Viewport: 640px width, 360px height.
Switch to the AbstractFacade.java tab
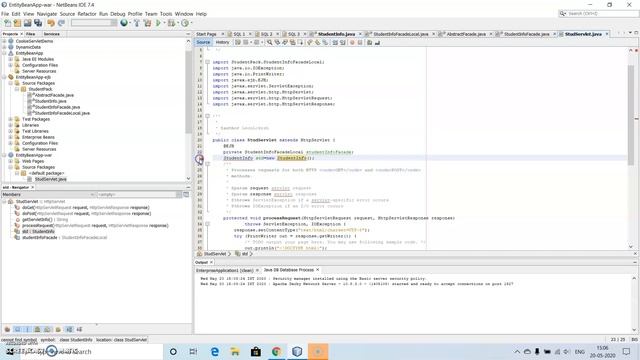pos(466,34)
